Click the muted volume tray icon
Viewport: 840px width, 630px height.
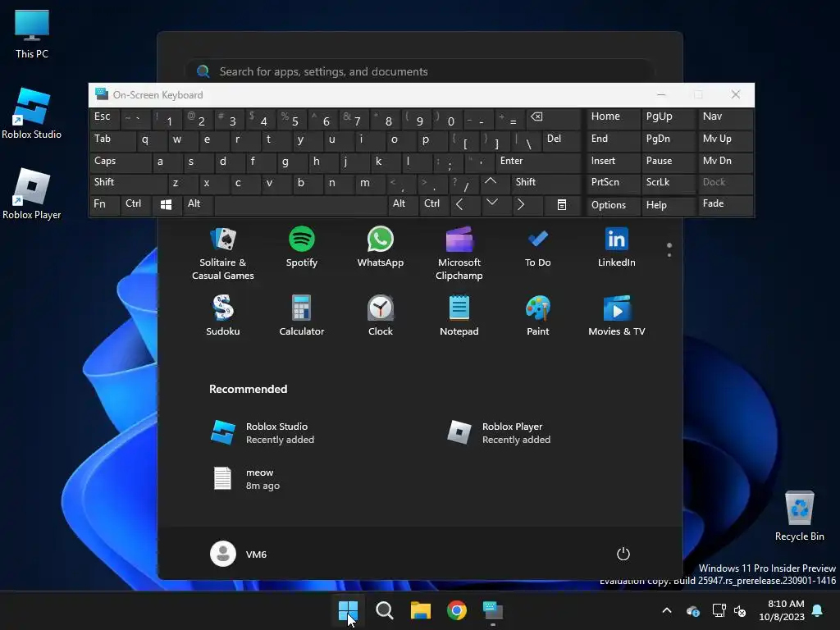(x=740, y=610)
